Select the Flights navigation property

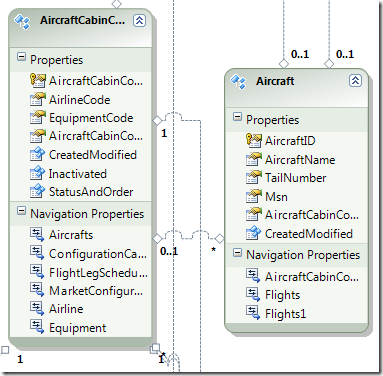pyautogui.click(x=283, y=295)
